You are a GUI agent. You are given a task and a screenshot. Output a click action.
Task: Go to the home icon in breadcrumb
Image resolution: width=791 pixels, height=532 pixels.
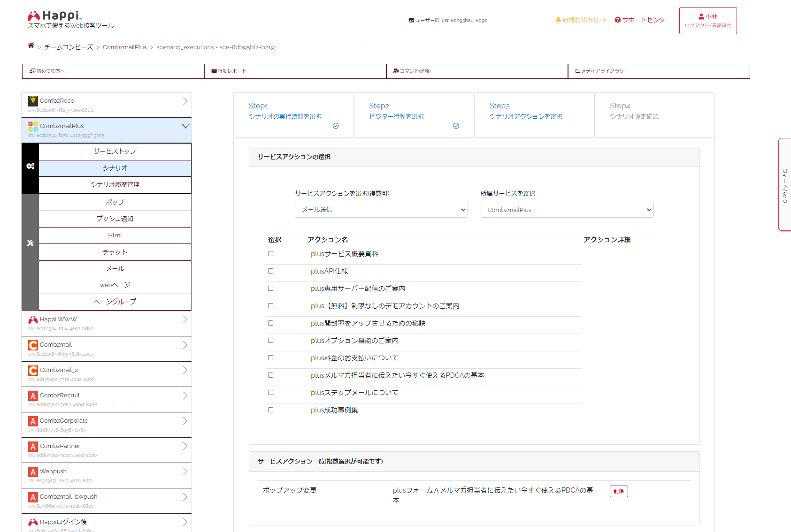[31, 46]
